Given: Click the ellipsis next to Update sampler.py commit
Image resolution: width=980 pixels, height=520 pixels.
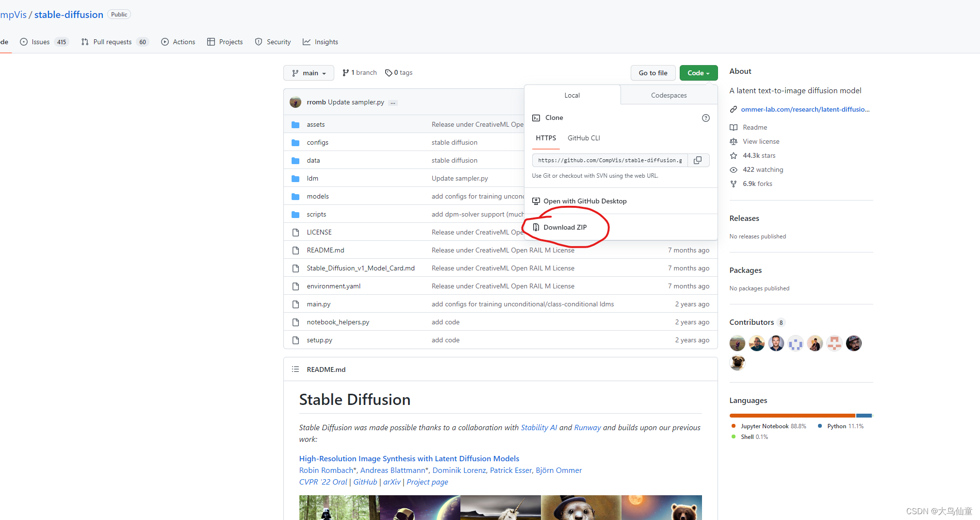Looking at the screenshot, I should click(393, 102).
